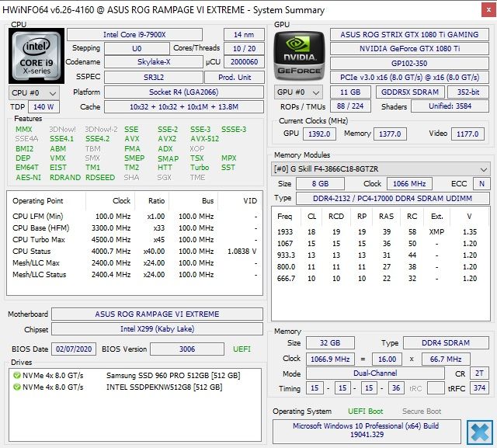Click green check icon beside Samsung SSD drive

[16, 376]
